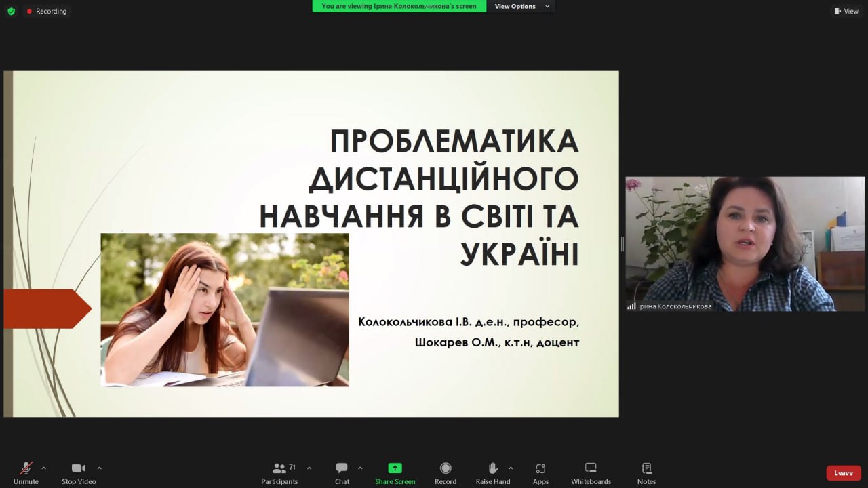The image size is (868, 488).
Task: Open the View layout menu
Action: [x=846, y=11]
